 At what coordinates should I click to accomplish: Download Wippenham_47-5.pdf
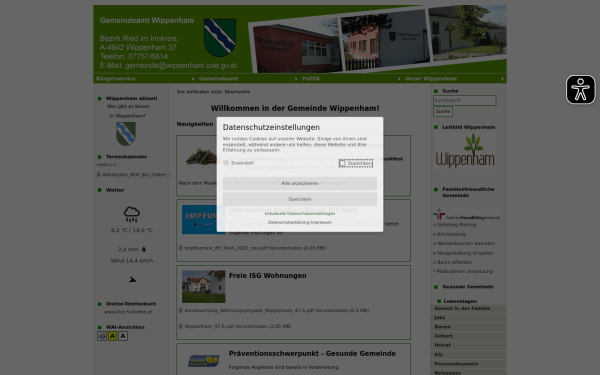(238, 326)
